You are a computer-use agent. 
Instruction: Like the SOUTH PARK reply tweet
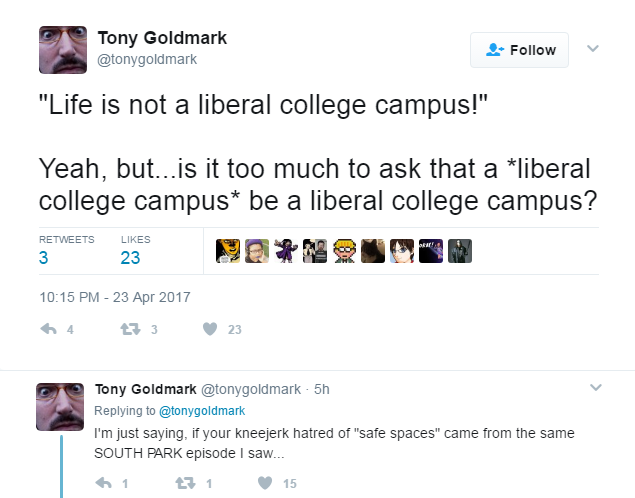265,483
